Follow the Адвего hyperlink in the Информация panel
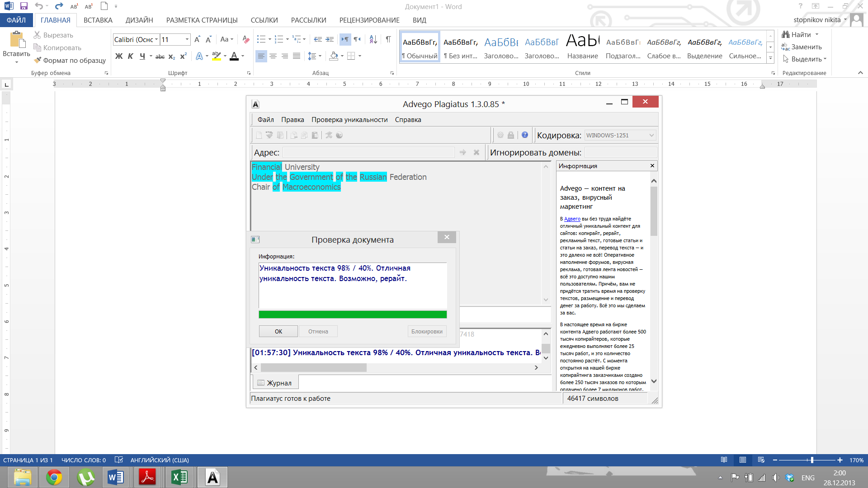 [x=572, y=219]
